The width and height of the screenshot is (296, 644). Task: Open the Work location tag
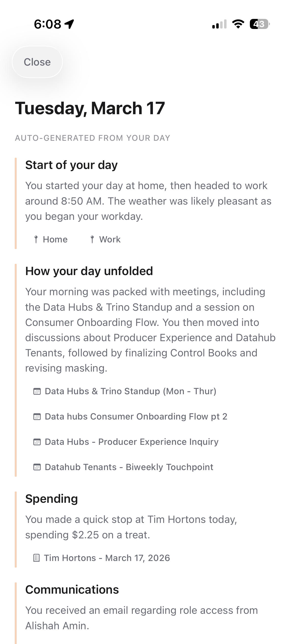pyautogui.click(x=110, y=239)
